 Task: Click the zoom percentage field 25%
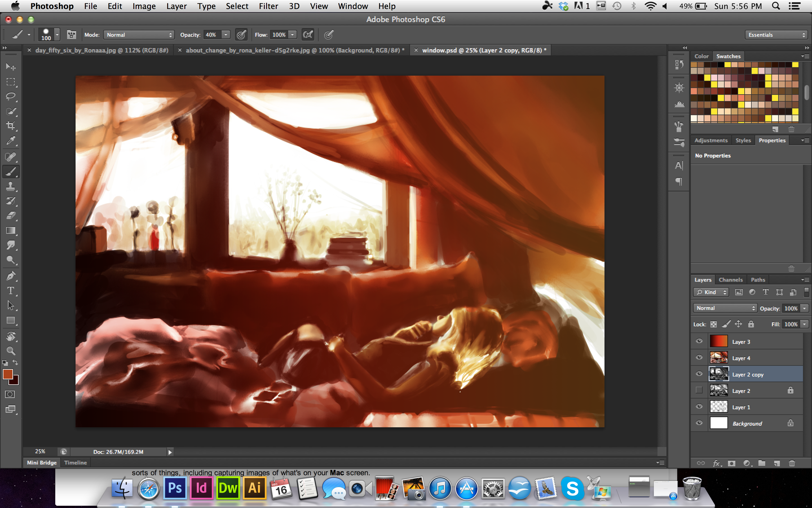(40, 452)
